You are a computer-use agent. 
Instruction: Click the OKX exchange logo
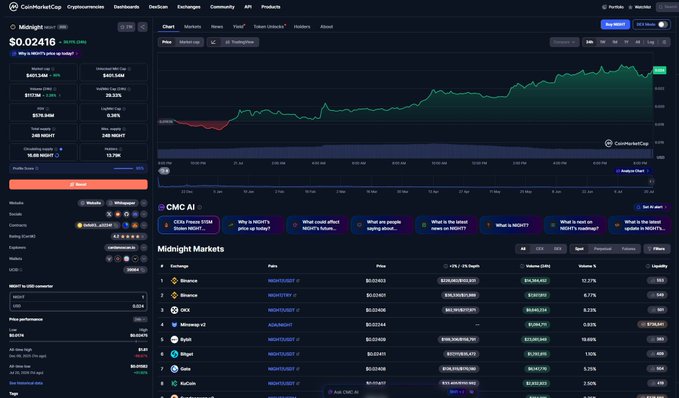[x=174, y=310]
